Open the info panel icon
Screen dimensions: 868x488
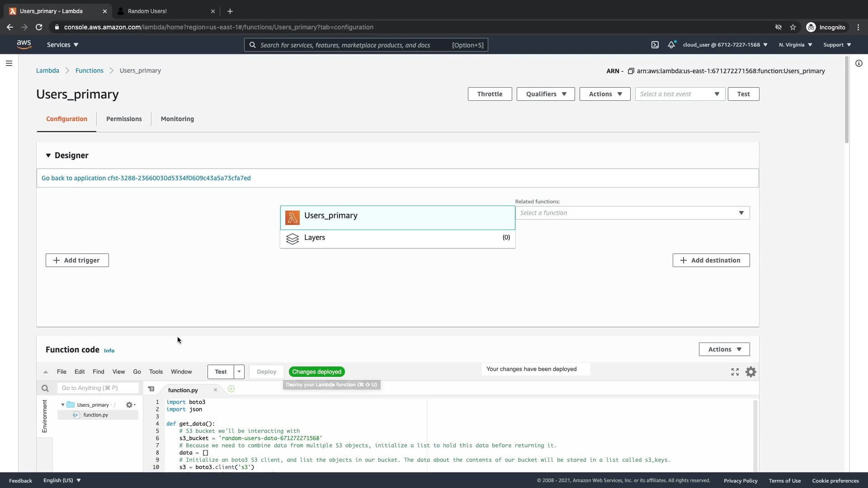click(859, 63)
